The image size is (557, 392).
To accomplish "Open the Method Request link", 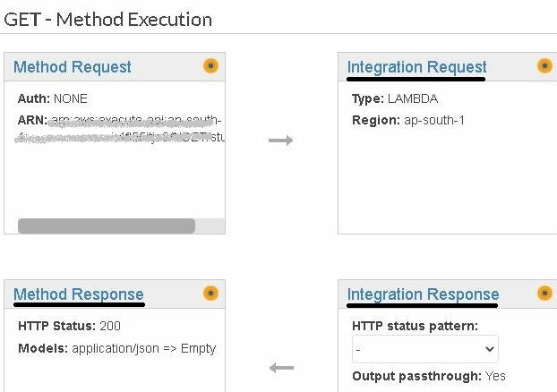I will pos(73,67).
